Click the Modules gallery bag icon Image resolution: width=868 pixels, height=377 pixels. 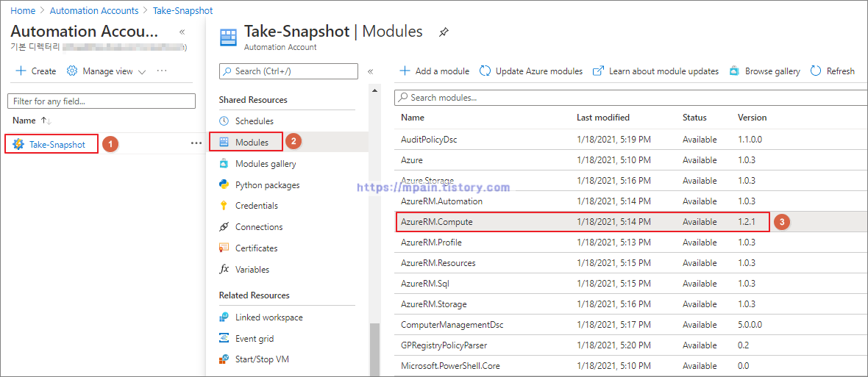(x=224, y=164)
